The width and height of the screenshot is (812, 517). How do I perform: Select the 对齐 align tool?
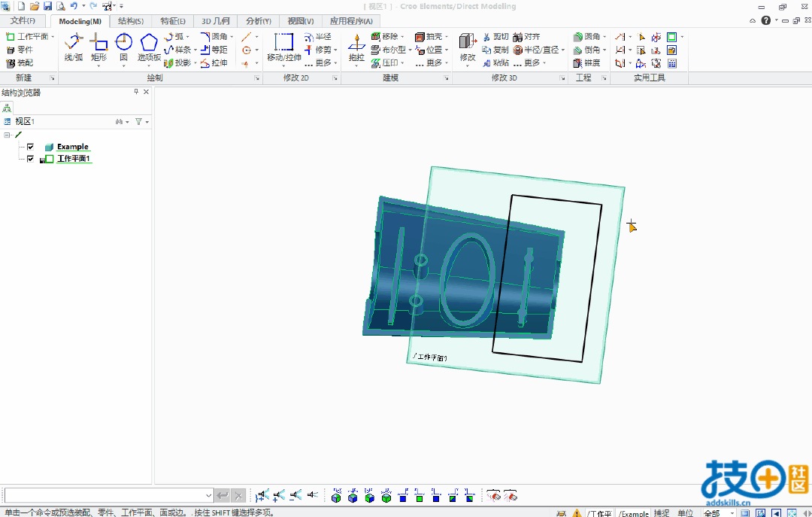[x=526, y=37]
